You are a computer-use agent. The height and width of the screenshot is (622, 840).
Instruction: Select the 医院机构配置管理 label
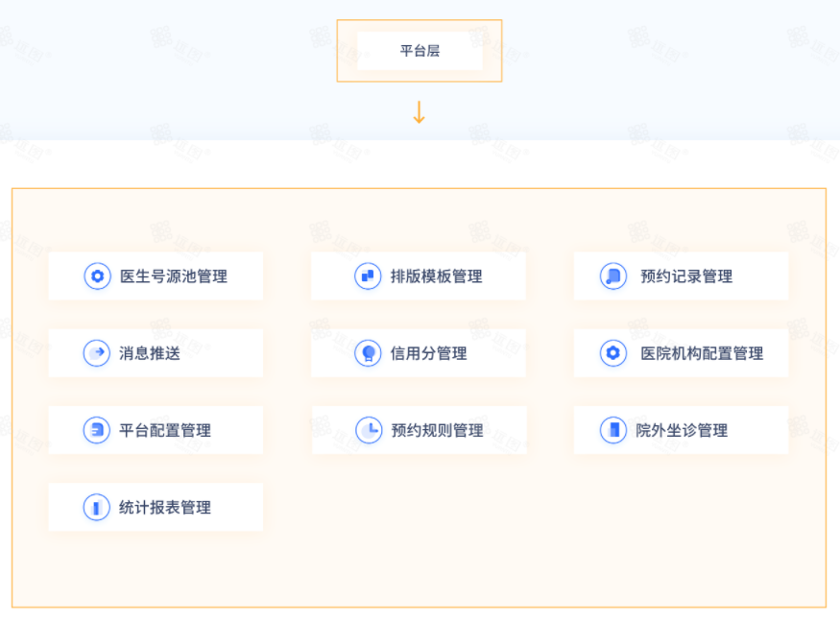702,353
